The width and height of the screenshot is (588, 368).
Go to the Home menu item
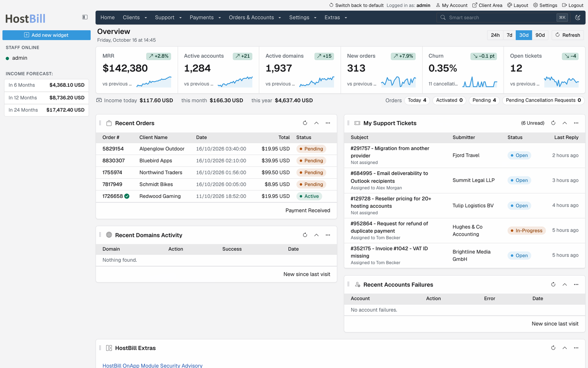pyautogui.click(x=107, y=18)
